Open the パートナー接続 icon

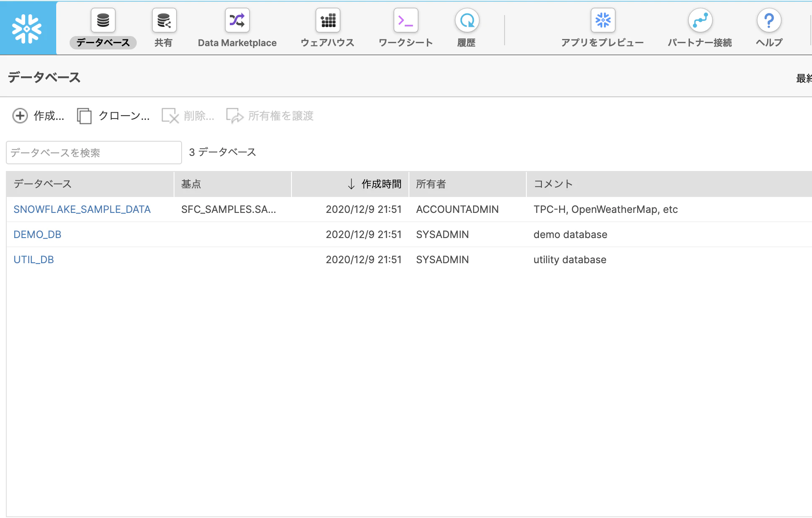tap(700, 21)
